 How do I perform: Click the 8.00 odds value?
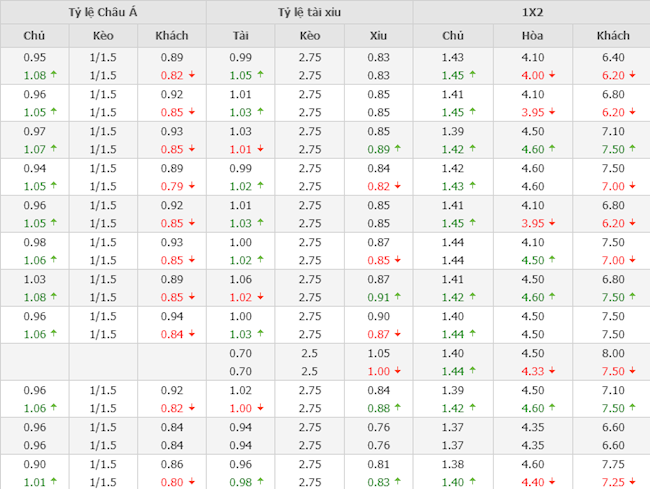tap(612, 353)
